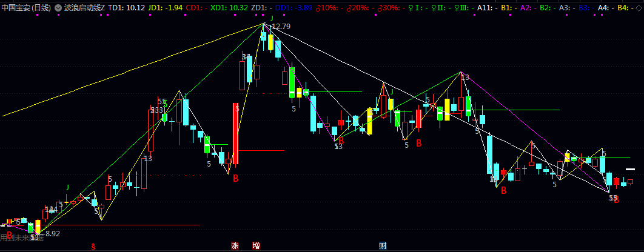The height and width of the screenshot is (252, 644).
Task: Open the indicator dropdown arrow beside 中国宝安(日线)
Action: (x=58, y=7)
